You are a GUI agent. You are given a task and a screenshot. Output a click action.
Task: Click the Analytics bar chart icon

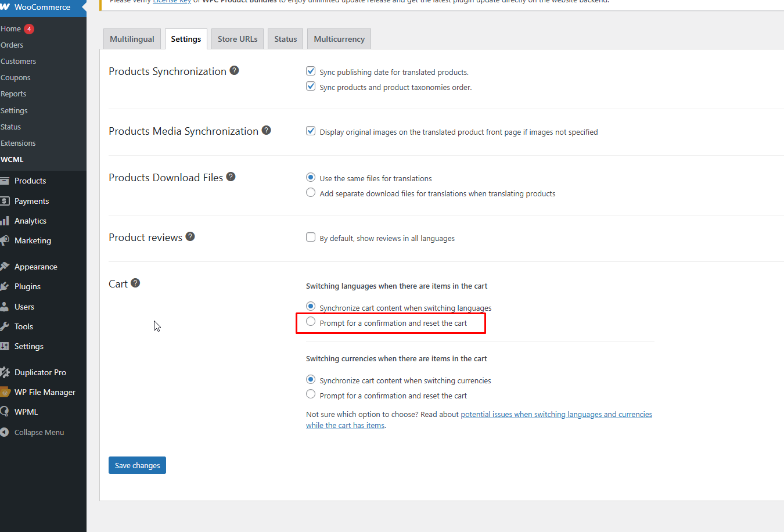point(5,221)
